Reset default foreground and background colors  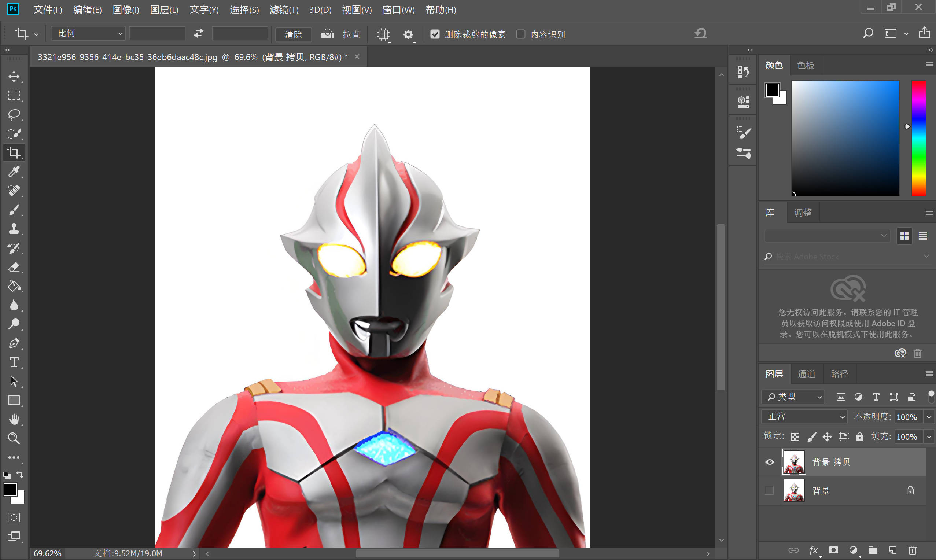click(7, 475)
